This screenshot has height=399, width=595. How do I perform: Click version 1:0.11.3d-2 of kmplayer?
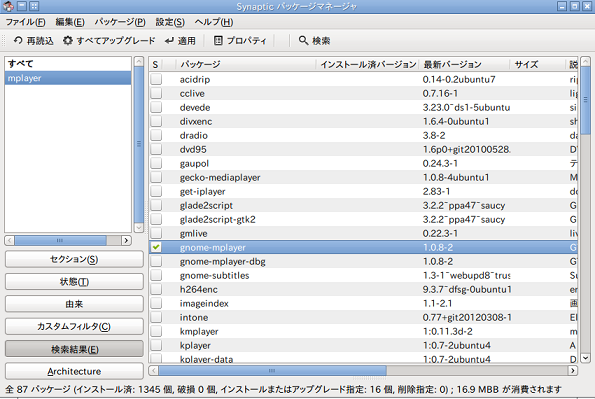pyautogui.click(x=447, y=331)
